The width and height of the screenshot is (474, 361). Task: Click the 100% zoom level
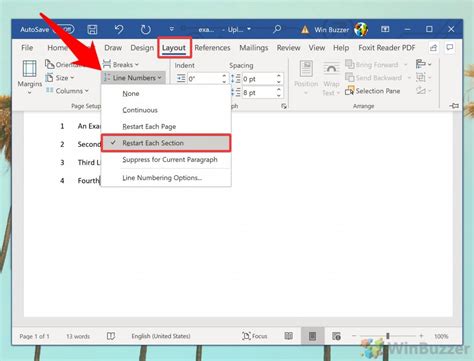(x=441, y=336)
